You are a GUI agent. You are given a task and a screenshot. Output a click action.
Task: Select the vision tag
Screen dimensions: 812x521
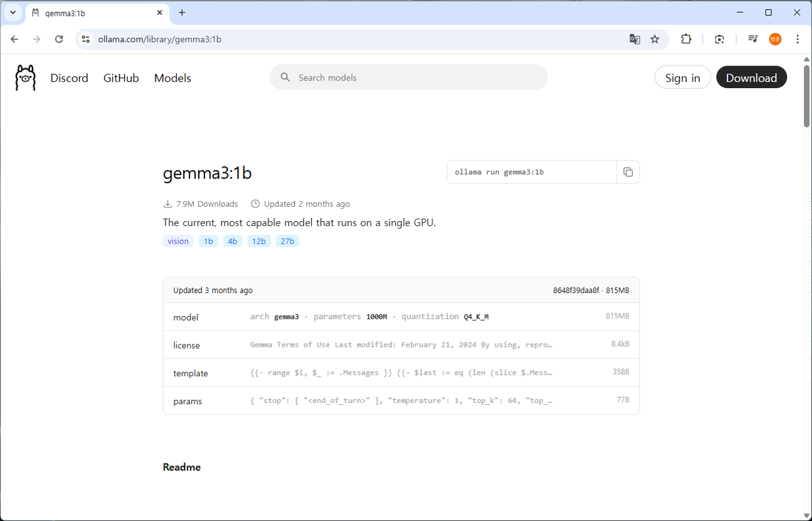(178, 241)
